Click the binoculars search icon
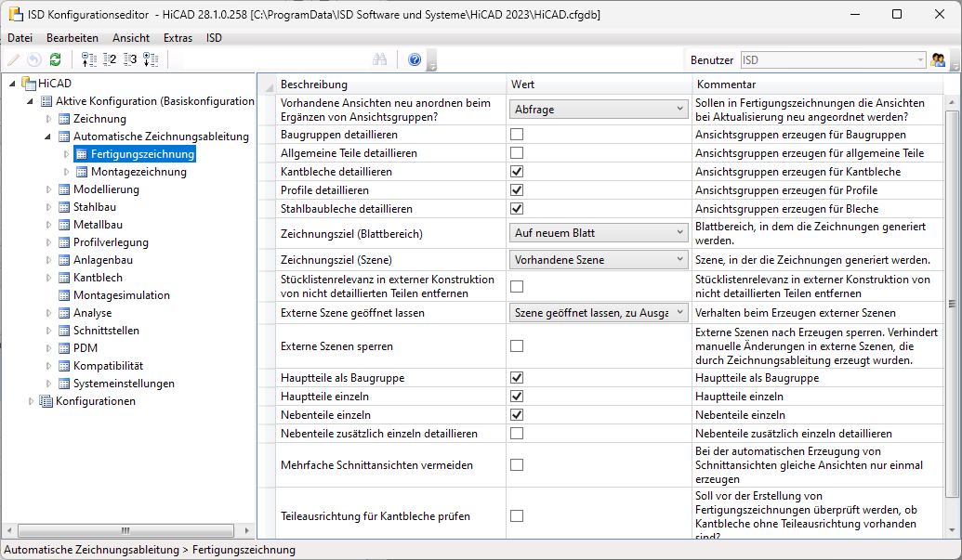Image resolution: width=962 pixels, height=560 pixels. click(379, 59)
